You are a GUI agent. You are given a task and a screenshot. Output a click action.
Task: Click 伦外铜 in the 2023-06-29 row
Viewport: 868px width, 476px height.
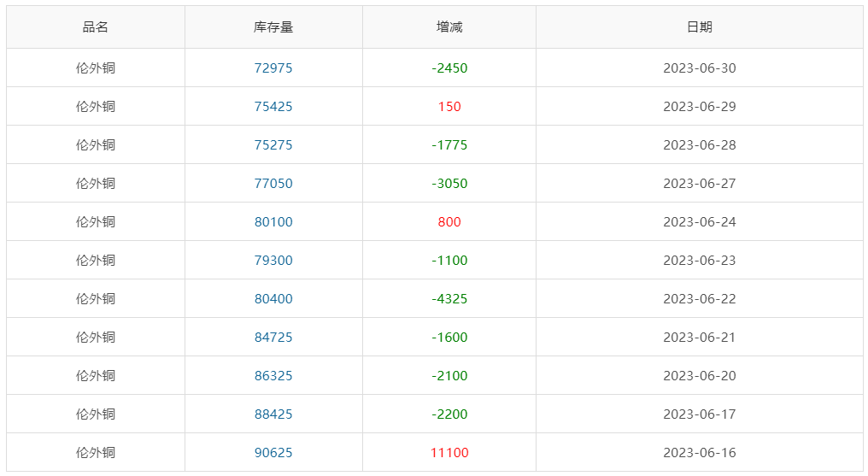(95, 106)
